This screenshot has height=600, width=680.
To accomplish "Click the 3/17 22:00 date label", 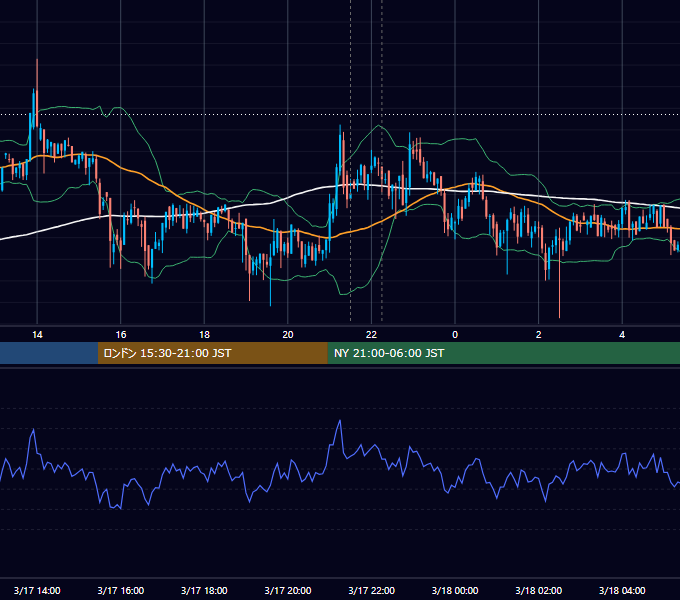I will [x=371, y=590].
